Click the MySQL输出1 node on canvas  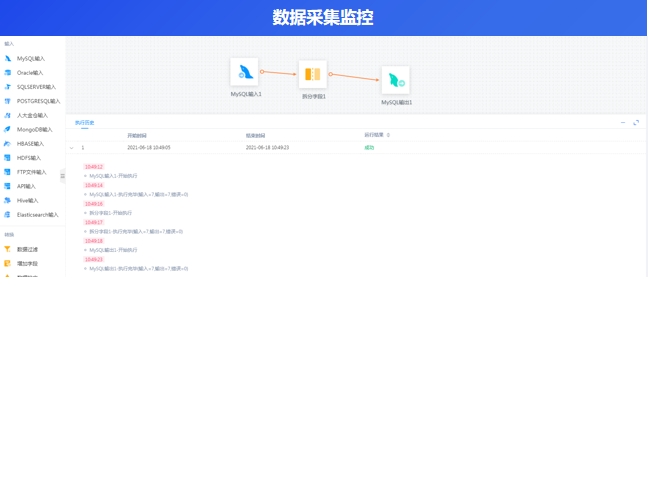pos(396,80)
